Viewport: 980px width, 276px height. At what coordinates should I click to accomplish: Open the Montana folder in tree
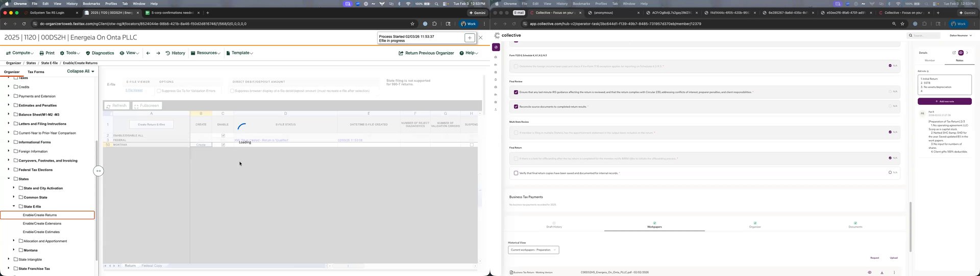tap(31, 250)
